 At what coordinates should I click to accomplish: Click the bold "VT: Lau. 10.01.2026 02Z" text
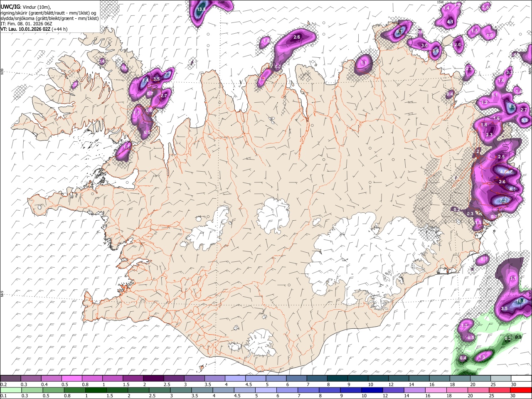pos(25,29)
